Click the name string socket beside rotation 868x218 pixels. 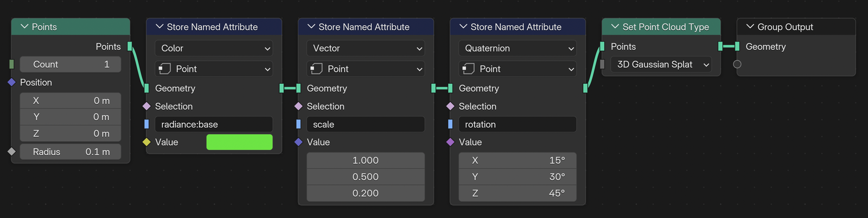[x=450, y=124]
